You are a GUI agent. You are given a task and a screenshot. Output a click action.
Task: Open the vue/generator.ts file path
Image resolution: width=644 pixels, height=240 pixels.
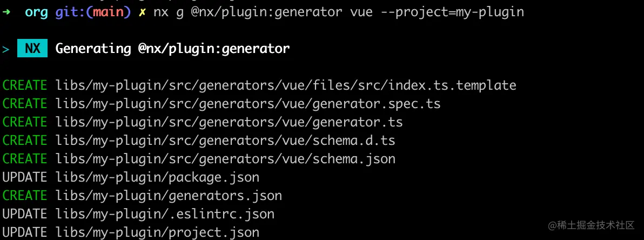coord(229,122)
